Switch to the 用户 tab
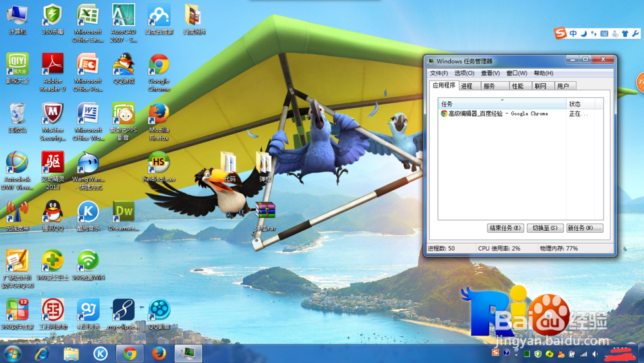The width and height of the screenshot is (644, 363). [x=565, y=86]
